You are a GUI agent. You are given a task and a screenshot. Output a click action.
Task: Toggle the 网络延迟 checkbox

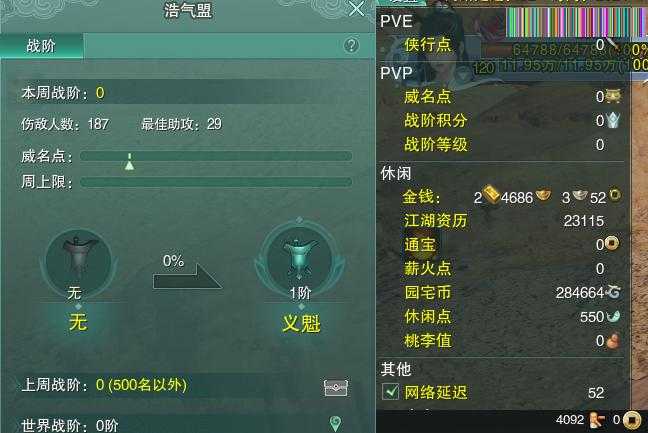pyautogui.click(x=390, y=392)
